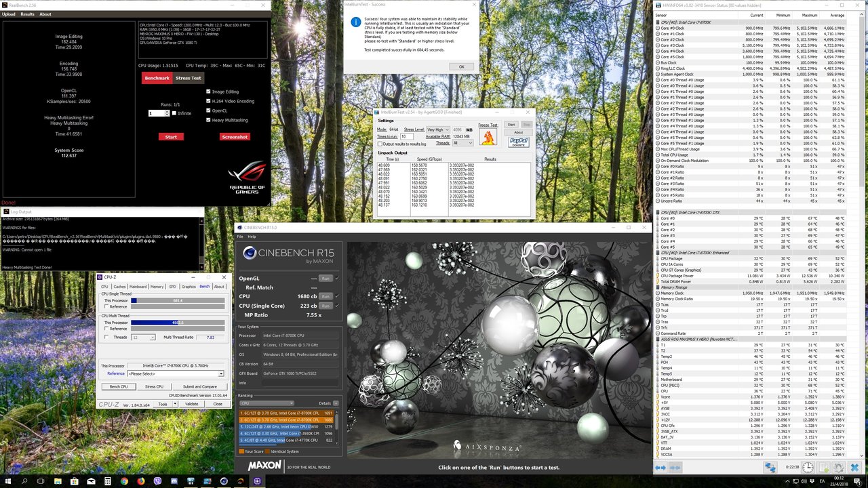Screen dimensions: 868x488
Task: Open Stress Level dropdown in IntelBurnTest
Action: 438,129
